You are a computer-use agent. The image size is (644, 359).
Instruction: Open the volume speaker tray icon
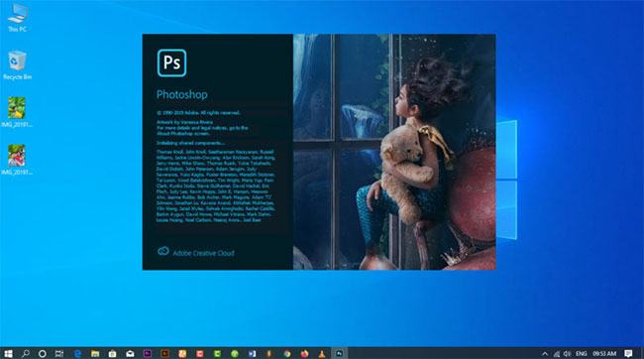point(567,353)
